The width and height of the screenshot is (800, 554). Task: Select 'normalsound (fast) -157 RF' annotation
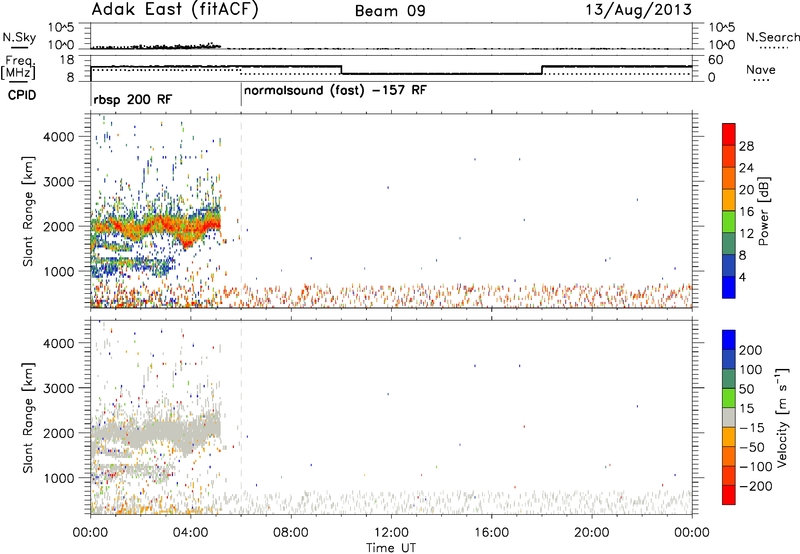pyautogui.click(x=335, y=91)
